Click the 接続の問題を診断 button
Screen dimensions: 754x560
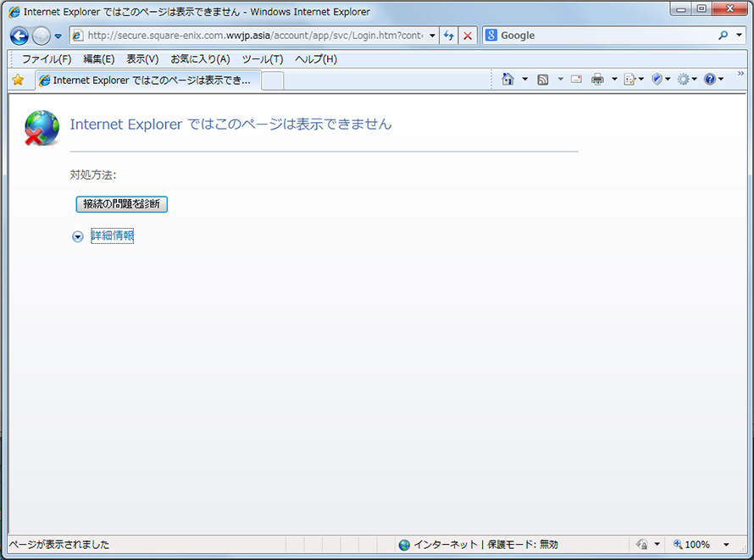coord(122,204)
